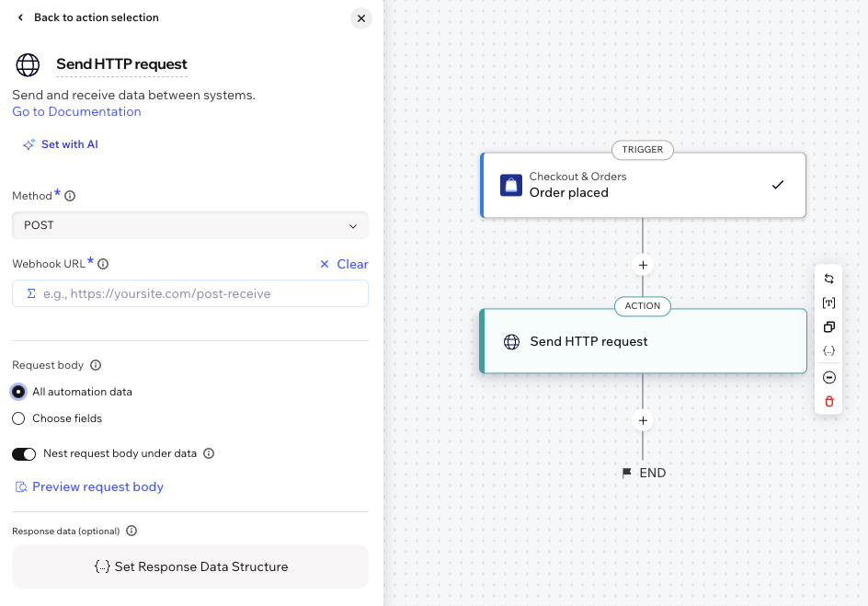The height and width of the screenshot is (606, 868).
Task: Add a step after Send HTTP request action
Action: coord(643,420)
